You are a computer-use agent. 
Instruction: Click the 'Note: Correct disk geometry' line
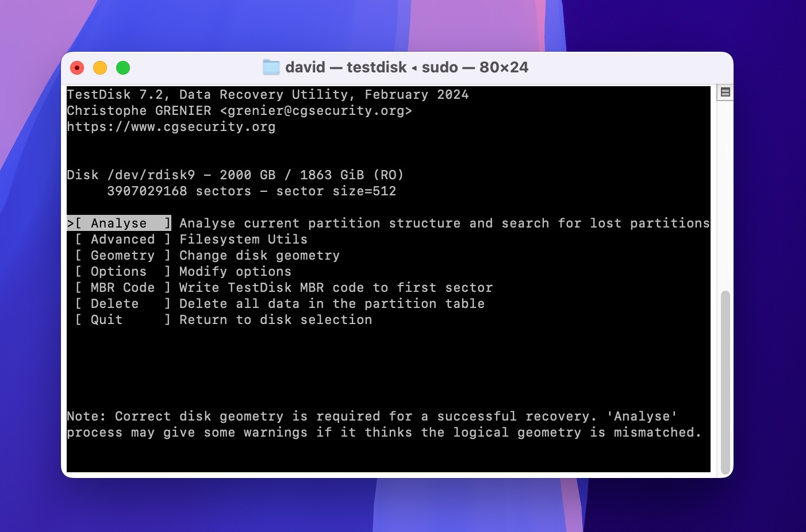coord(372,416)
